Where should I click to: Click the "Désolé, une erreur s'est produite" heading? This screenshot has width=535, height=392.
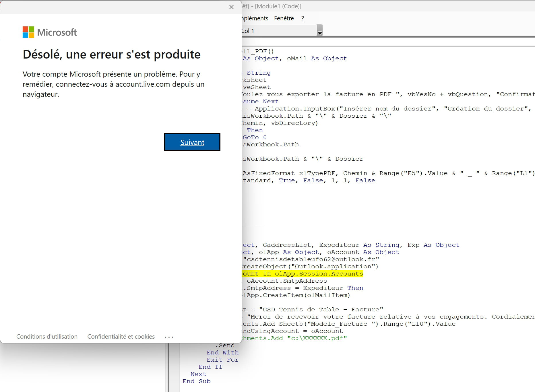(x=112, y=55)
